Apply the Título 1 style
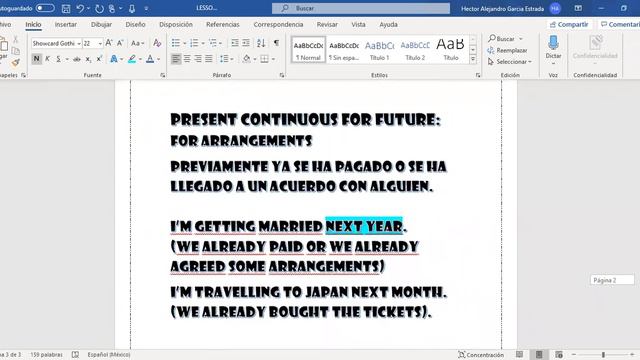 380,49
